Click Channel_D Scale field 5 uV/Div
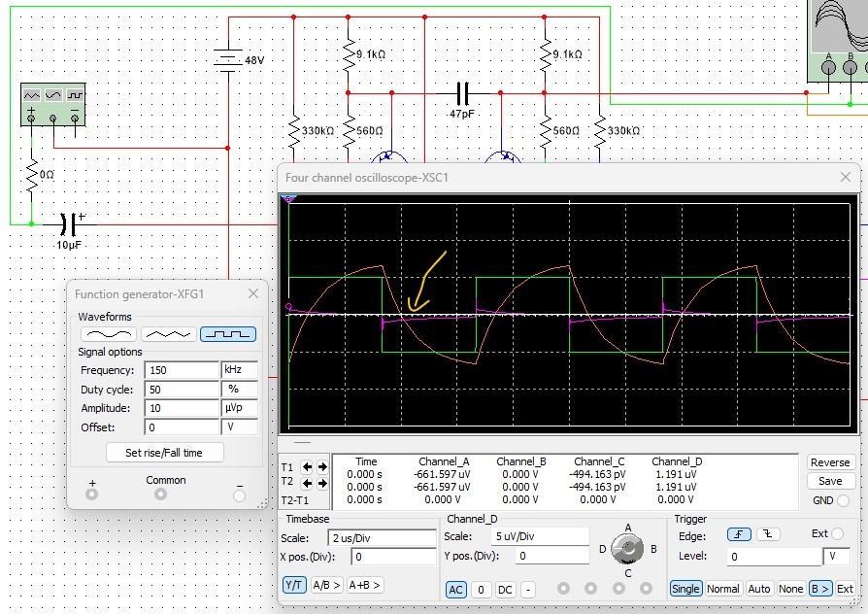Viewport: 868px width, 614px height. [540, 536]
